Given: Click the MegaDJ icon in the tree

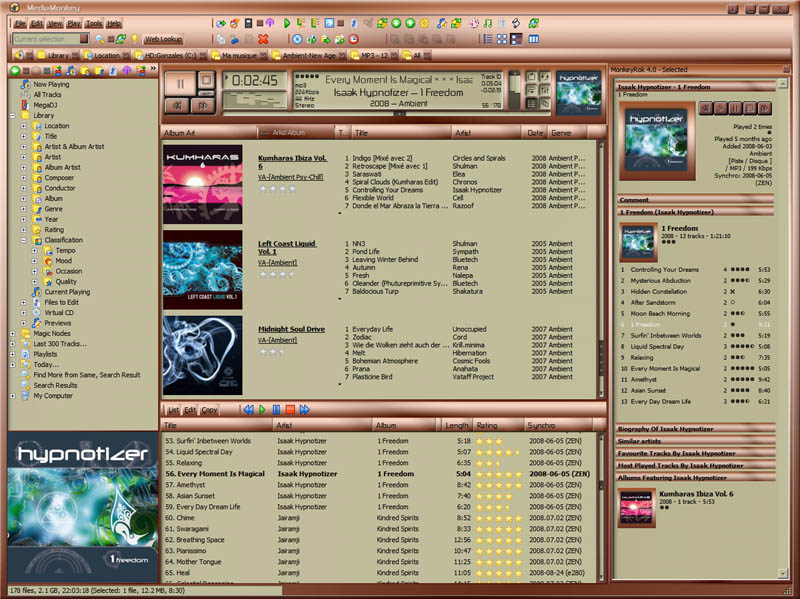Looking at the screenshot, I should [25, 105].
